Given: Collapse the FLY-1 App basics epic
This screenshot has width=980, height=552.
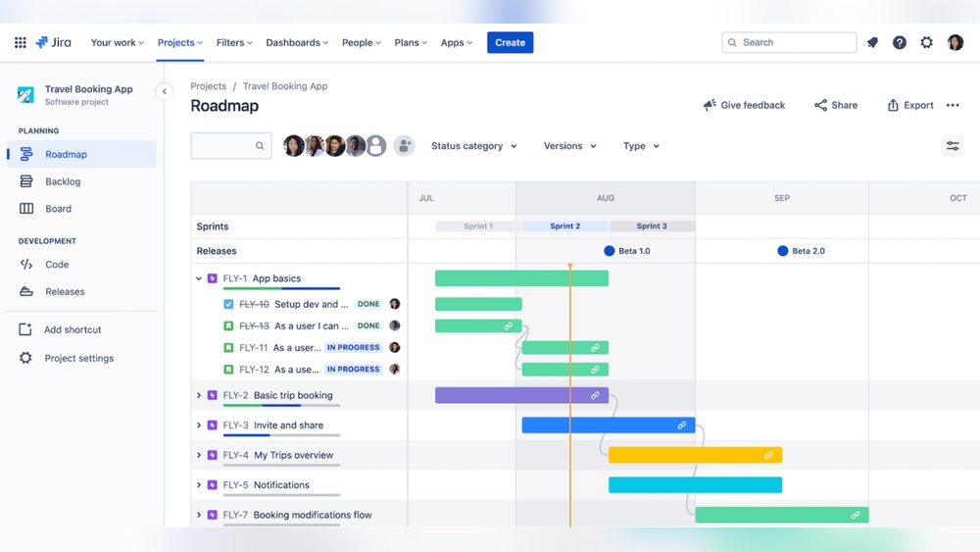Looking at the screenshot, I should 199,278.
